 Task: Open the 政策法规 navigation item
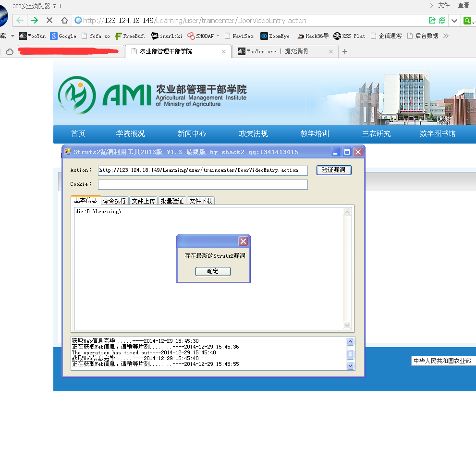coord(253,134)
